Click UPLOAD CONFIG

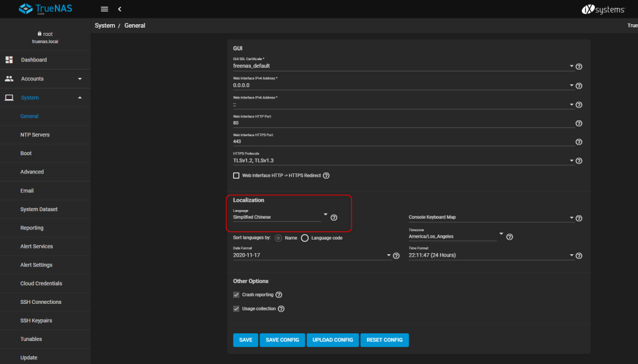click(332, 340)
